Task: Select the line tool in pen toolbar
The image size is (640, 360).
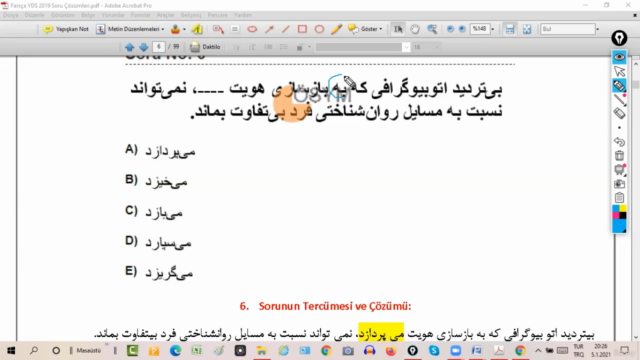Action: coord(619,100)
